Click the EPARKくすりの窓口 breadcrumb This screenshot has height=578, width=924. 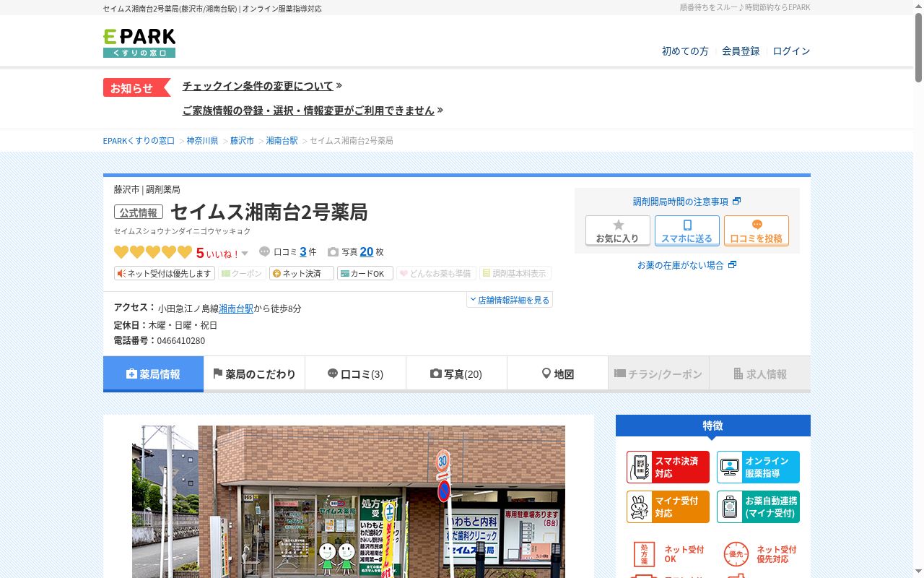point(139,141)
